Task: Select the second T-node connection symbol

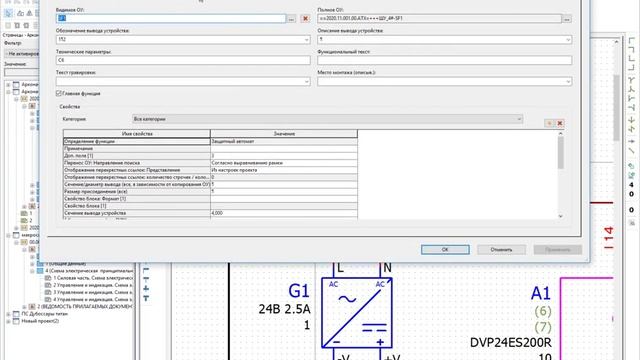Action: (x=631, y=89)
